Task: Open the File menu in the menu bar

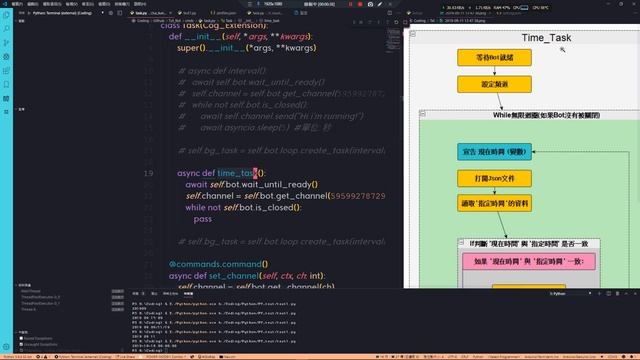Action: tap(17, 4)
